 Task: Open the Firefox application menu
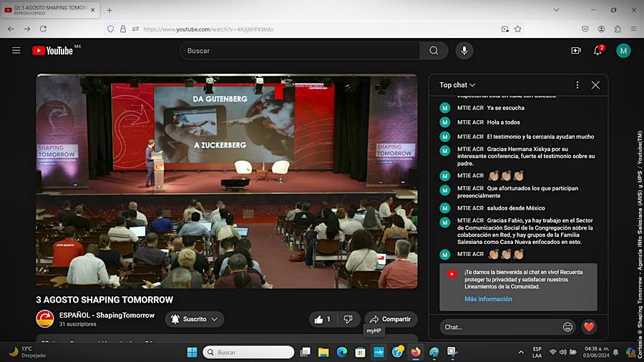coord(633,29)
